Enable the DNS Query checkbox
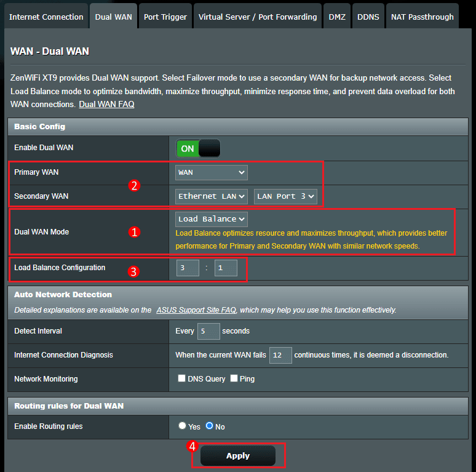 [x=182, y=378]
